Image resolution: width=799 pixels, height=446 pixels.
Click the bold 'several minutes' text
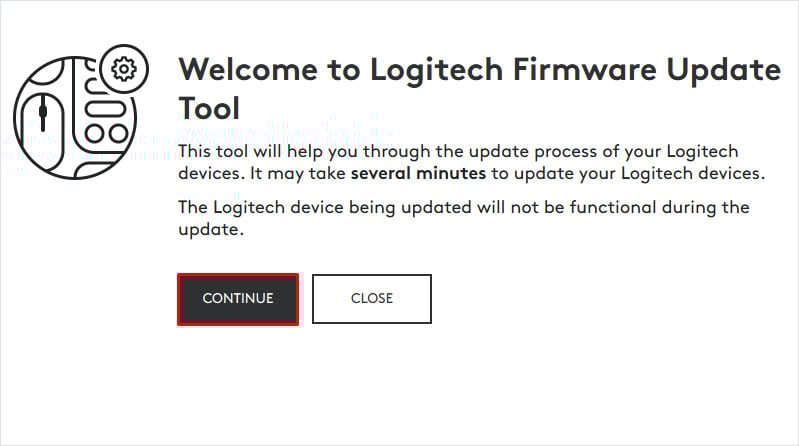(x=418, y=173)
